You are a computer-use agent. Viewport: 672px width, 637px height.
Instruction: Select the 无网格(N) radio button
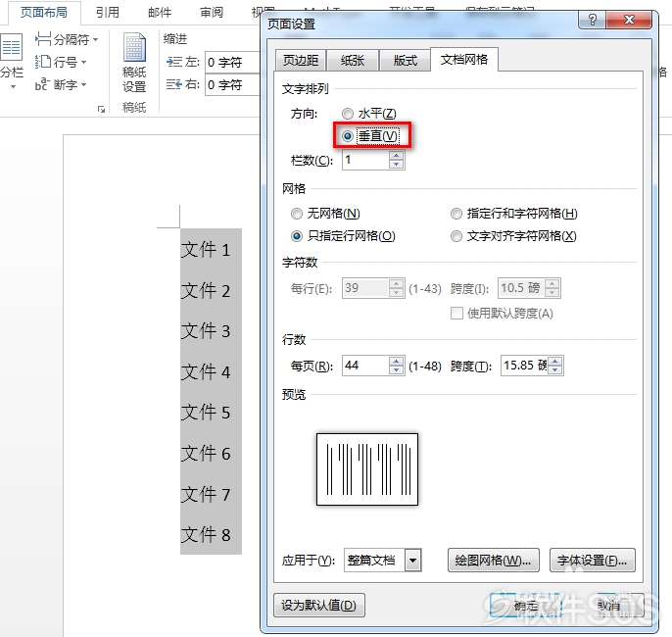coord(297,214)
